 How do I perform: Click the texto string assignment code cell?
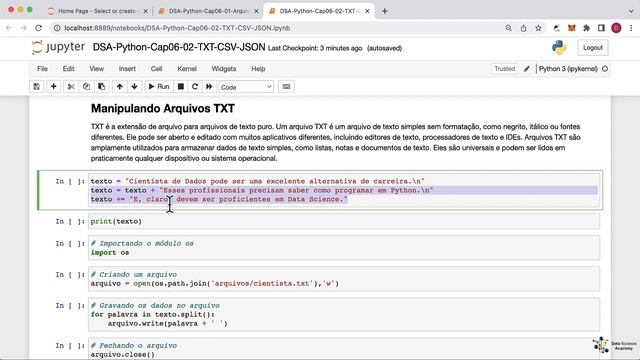point(344,190)
